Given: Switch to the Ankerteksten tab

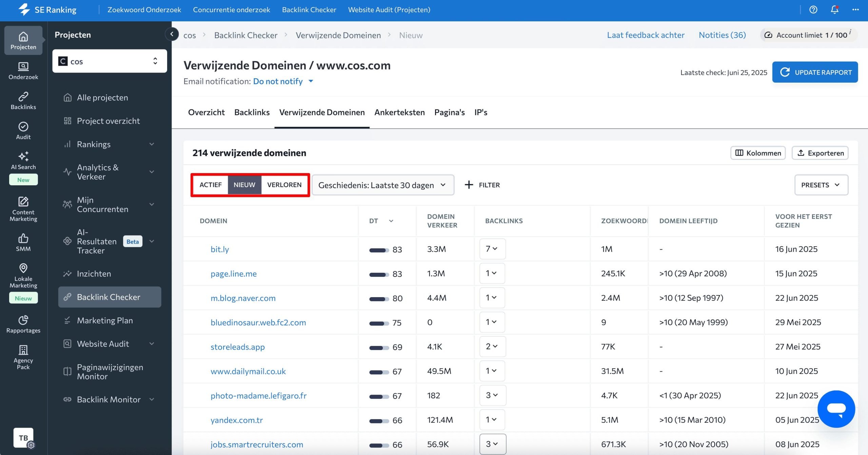Looking at the screenshot, I should click(399, 112).
